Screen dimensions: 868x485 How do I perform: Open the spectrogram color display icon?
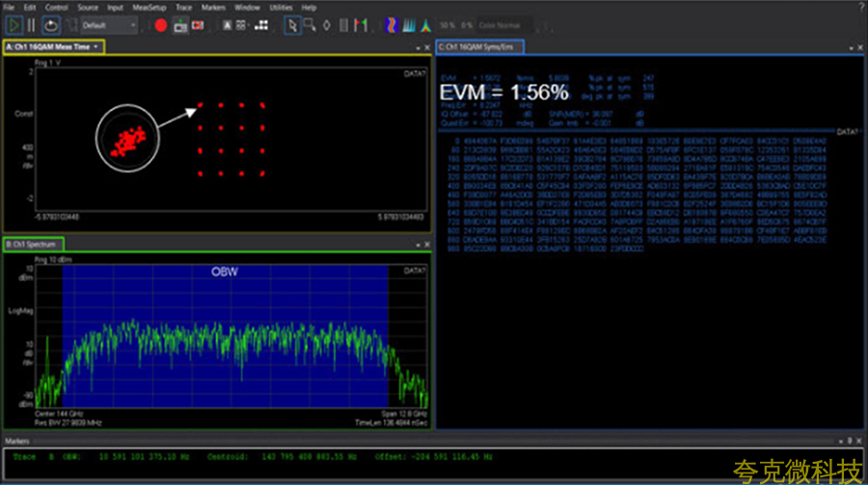coord(393,25)
